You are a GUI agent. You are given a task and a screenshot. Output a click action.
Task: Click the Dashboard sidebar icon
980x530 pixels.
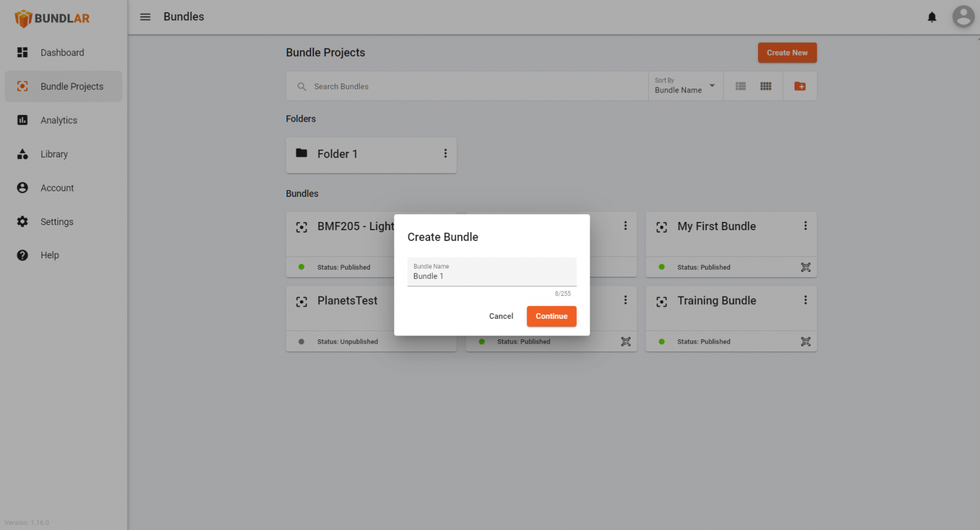[22, 52]
